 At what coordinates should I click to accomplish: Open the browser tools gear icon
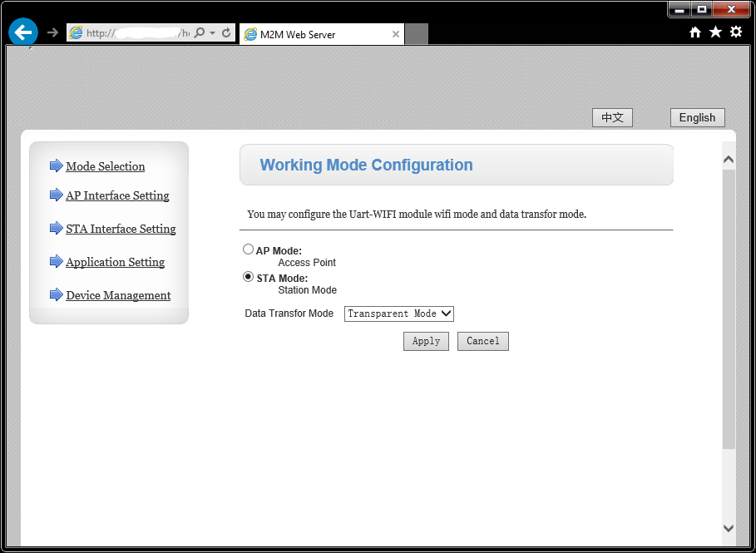(736, 32)
